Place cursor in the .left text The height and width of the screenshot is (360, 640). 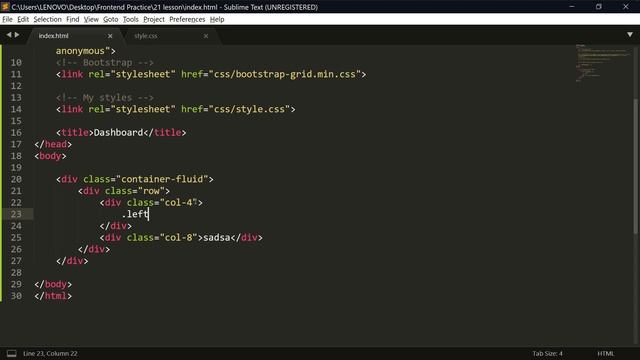coord(135,214)
